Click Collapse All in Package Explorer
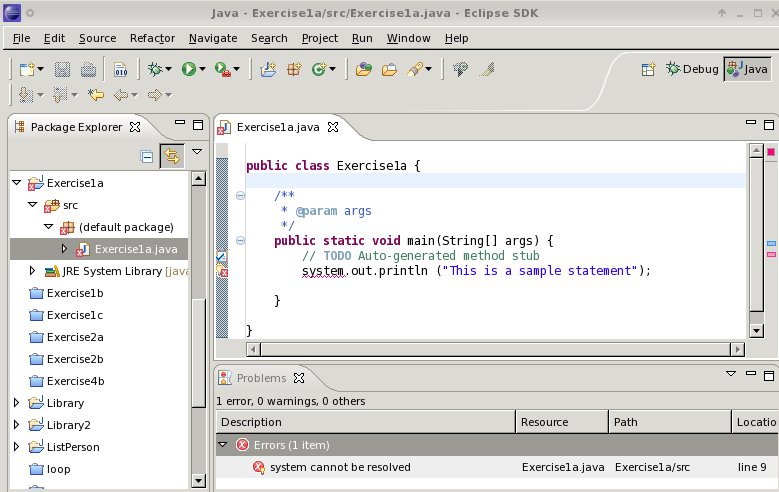This screenshot has height=492, width=779. tap(147, 156)
